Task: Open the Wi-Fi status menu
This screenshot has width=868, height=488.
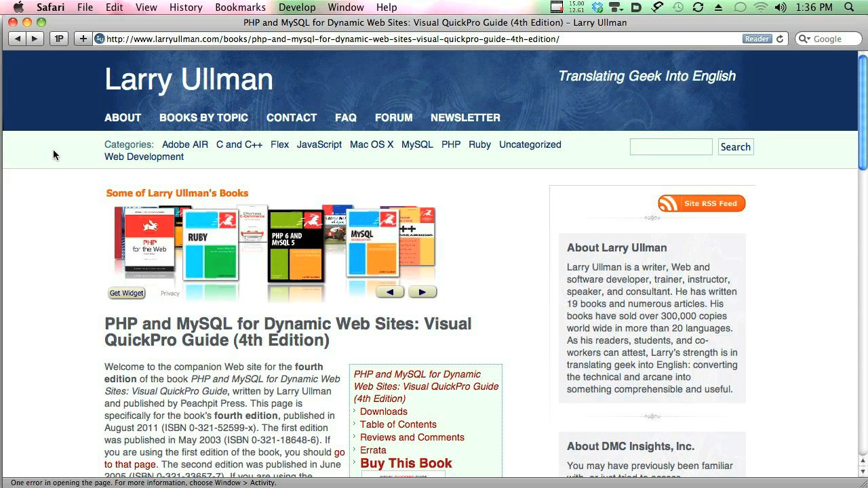Action: 761,7
